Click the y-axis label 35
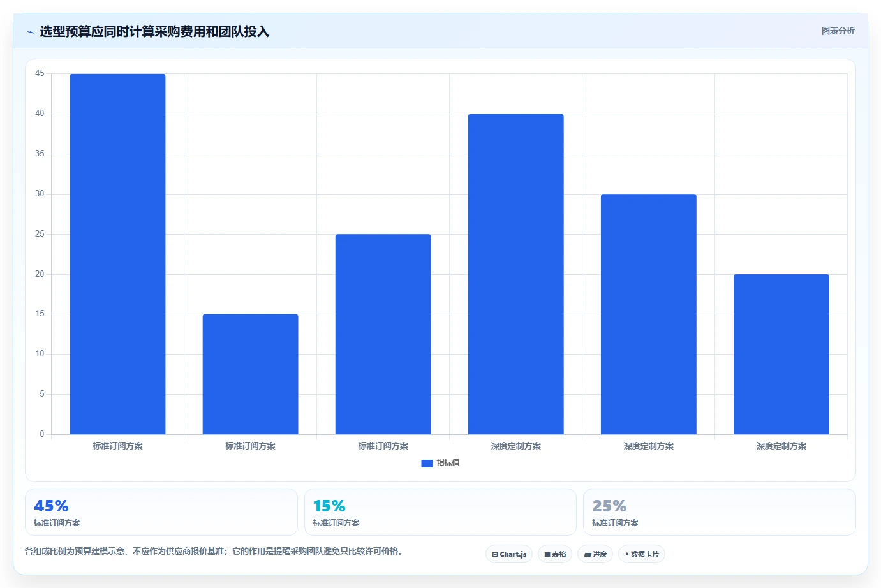This screenshot has height=588, width=881. coord(40,154)
